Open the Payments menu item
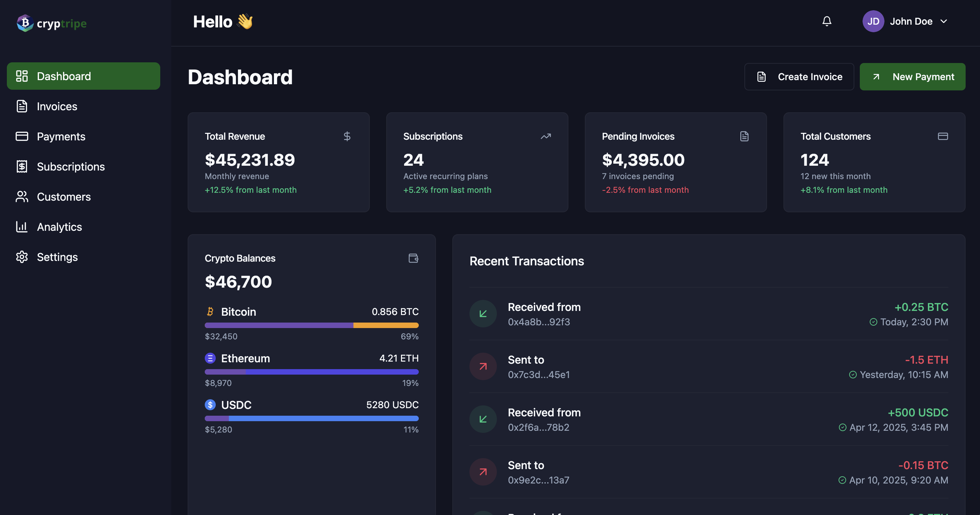This screenshot has height=515, width=980. 83,136
